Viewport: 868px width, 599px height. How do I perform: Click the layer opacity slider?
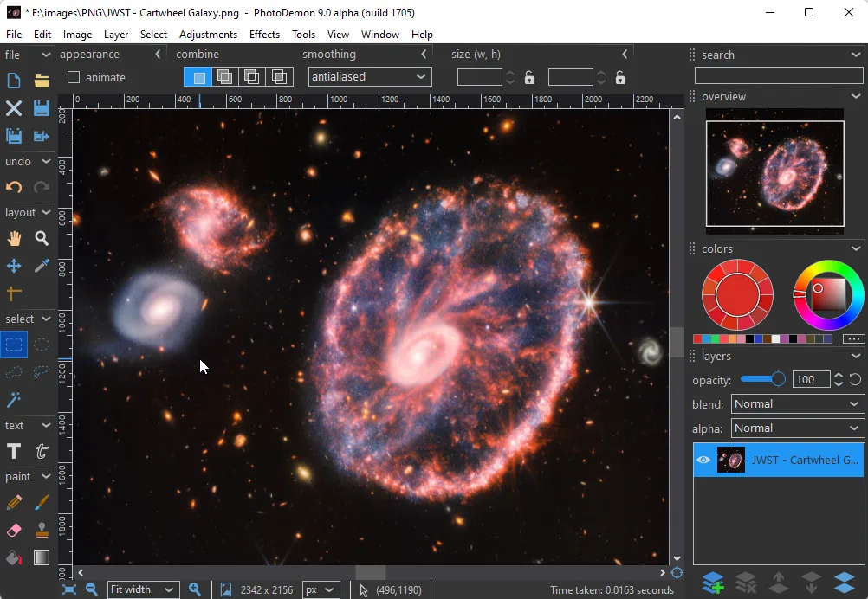(x=762, y=380)
